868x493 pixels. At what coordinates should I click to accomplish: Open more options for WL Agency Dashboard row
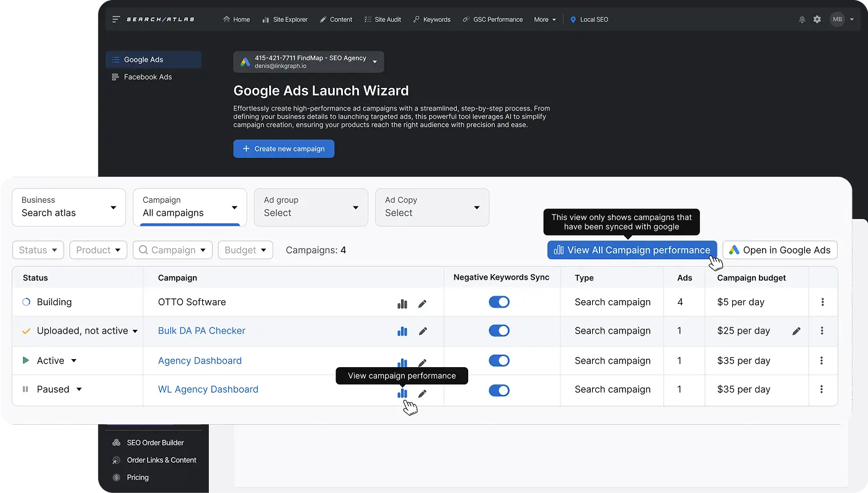coord(822,389)
